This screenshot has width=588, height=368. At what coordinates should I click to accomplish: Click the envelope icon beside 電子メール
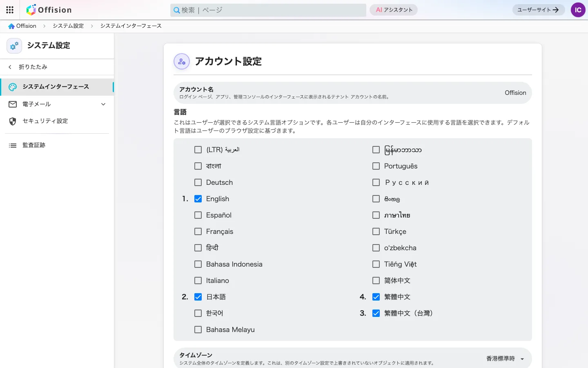pos(13,104)
